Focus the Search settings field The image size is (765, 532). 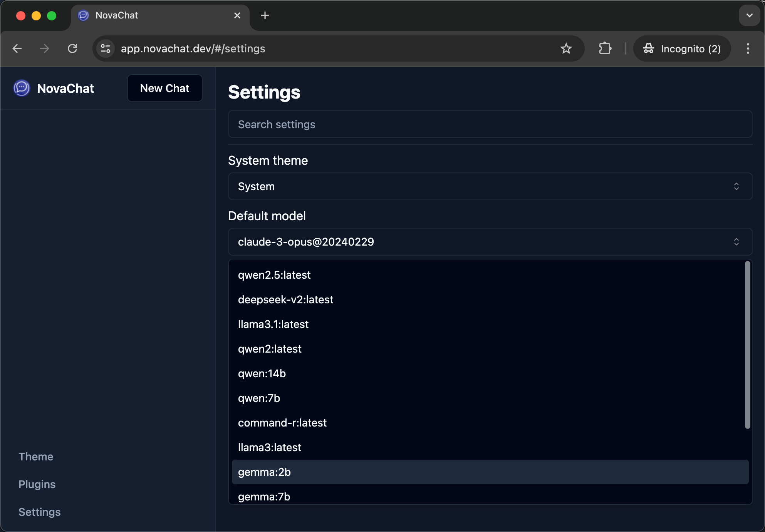pyautogui.click(x=490, y=124)
